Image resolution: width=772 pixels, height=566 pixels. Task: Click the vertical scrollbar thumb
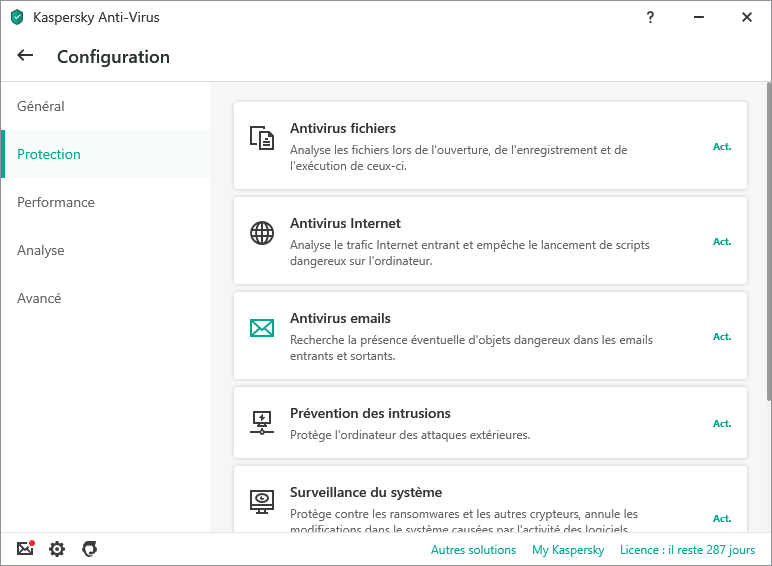[x=769, y=241]
